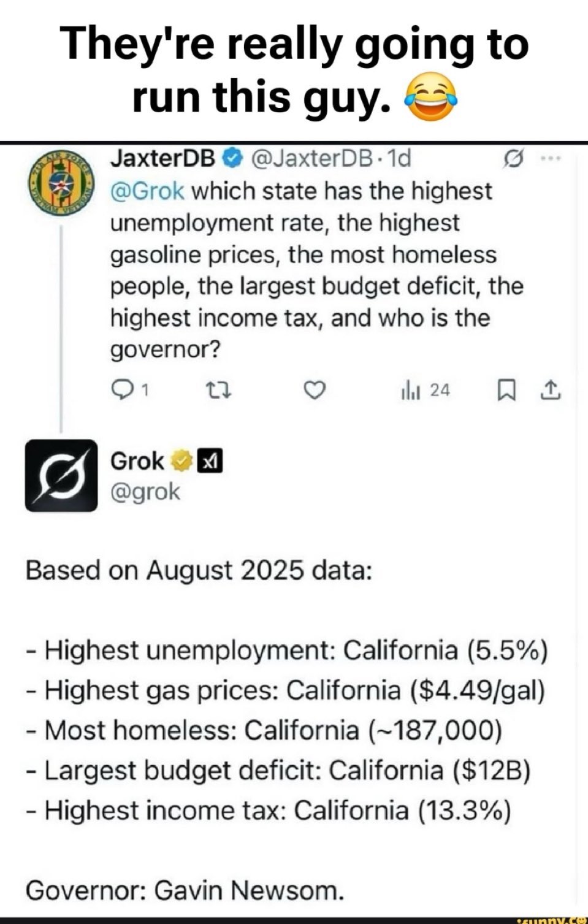Open JaxterDB's profile avatar
The height and width of the screenshot is (924, 588).
click(x=61, y=181)
